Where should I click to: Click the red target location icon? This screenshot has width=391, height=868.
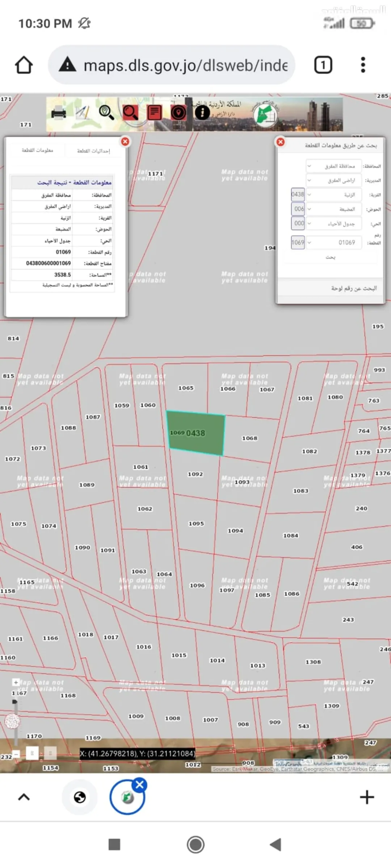pos(178,113)
